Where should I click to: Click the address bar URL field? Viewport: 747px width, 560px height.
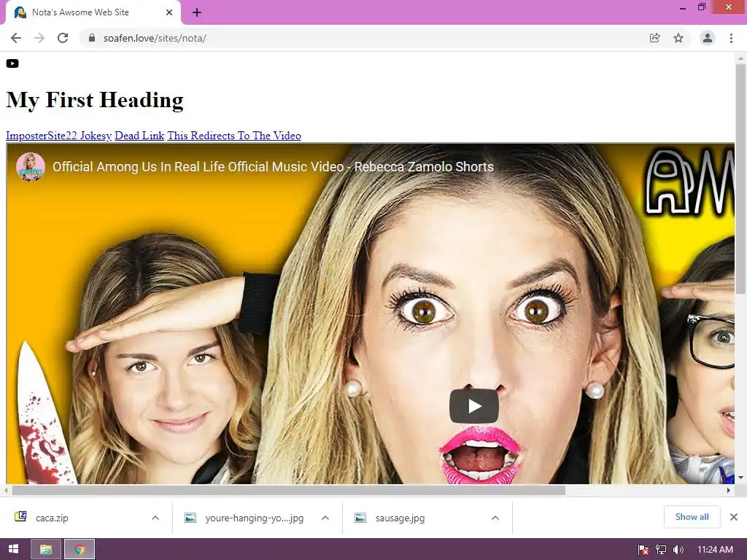362,38
